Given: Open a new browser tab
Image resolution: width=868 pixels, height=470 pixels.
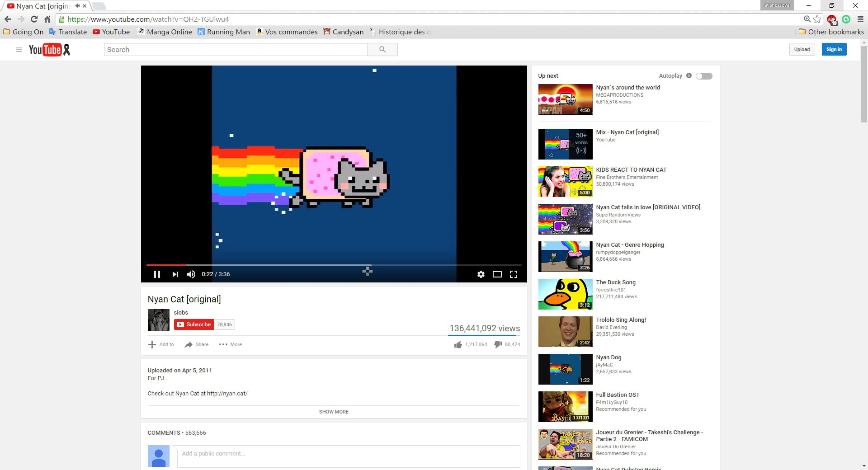Looking at the screenshot, I should click(x=99, y=6).
